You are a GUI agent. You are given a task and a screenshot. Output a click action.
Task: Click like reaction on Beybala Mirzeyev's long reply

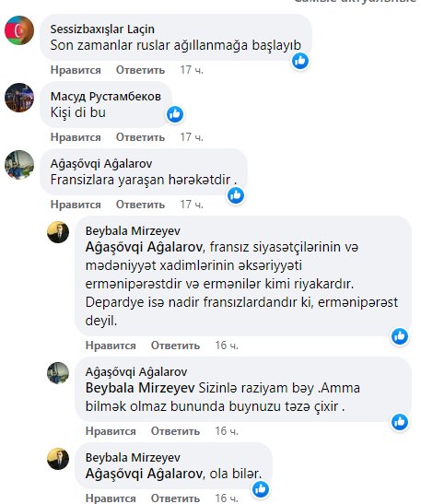400,336
